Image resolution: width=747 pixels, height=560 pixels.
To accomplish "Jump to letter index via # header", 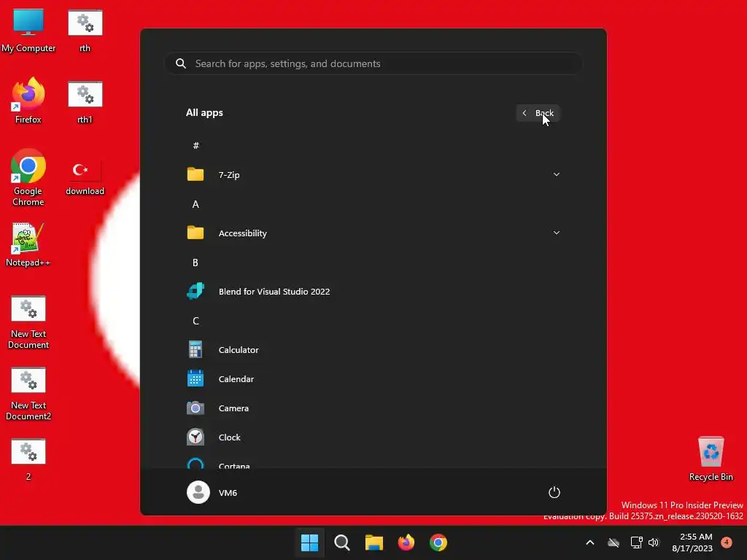I will tap(196, 146).
